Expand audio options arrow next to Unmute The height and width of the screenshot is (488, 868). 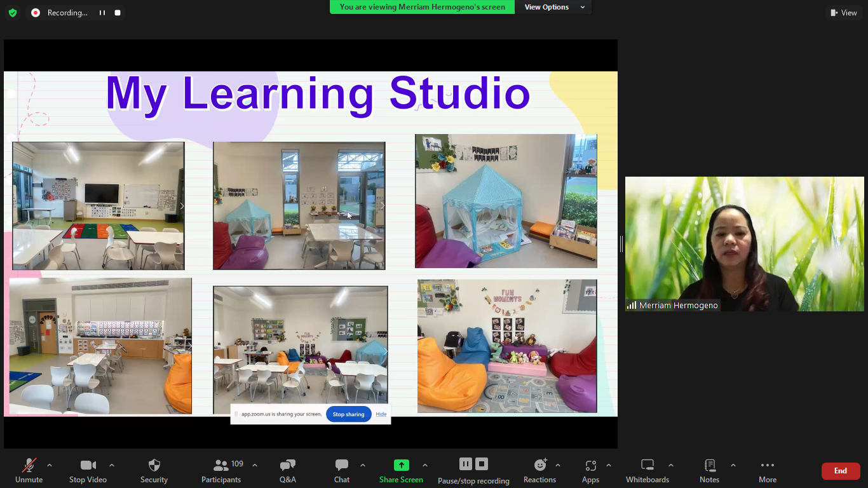(x=50, y=465)
